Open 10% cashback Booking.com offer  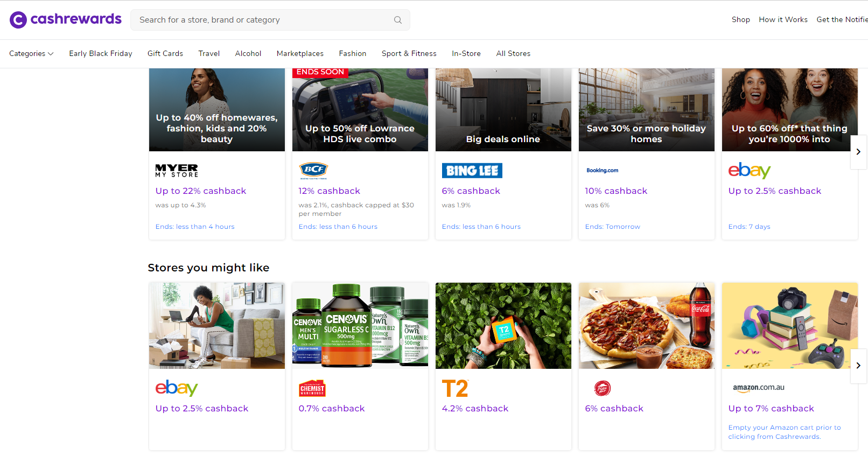(616, 191)
